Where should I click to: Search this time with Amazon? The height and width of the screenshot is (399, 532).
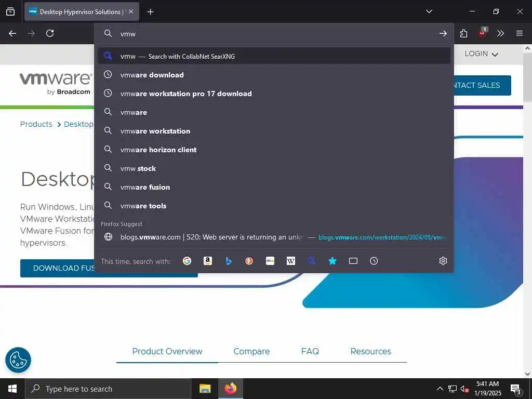click(x=208, y=261)
